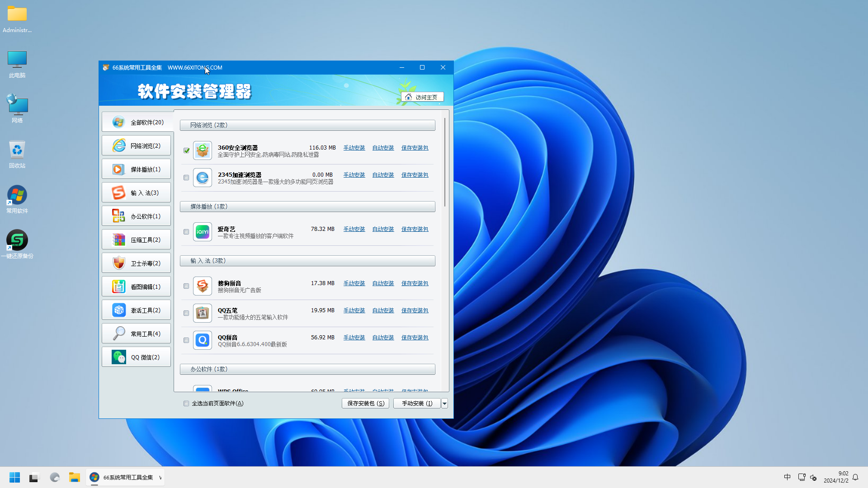
Task: Open 常用软件 desktop shortcut
Action: point(17,199)
